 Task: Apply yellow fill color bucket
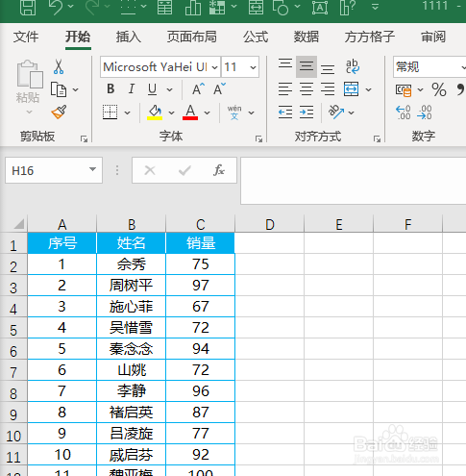155,113
